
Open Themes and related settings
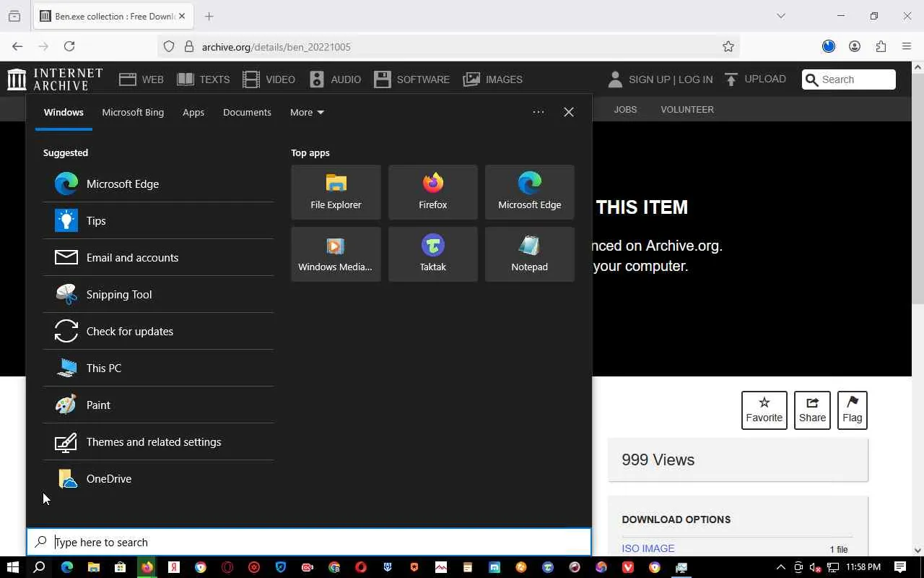click(158, 441)
